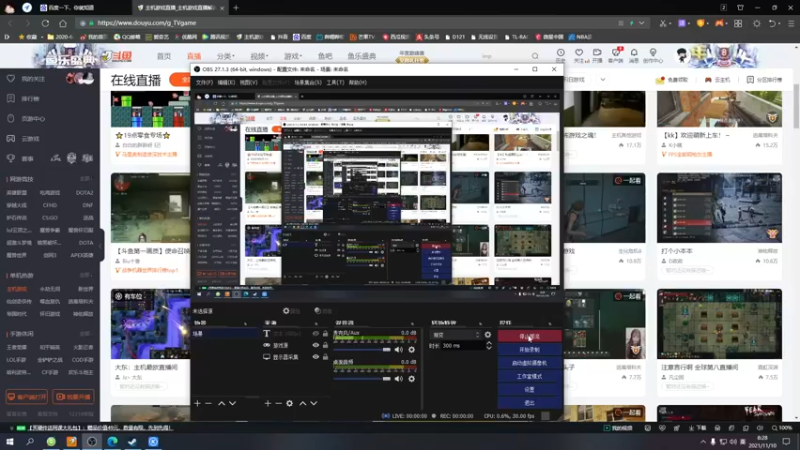Open the 打个小本本 stream thumbnail
Viewport: 800px width, 450px height.
pos(719,208)
